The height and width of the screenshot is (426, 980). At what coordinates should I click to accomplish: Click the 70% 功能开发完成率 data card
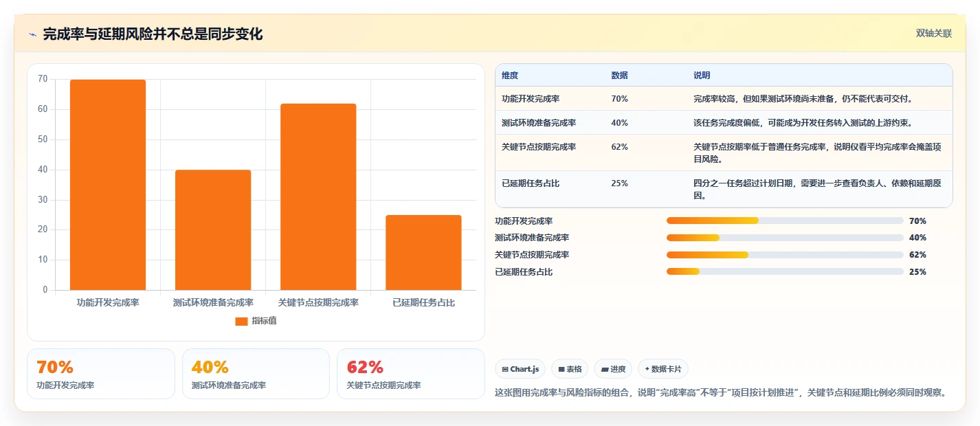[x=101, y=374]
